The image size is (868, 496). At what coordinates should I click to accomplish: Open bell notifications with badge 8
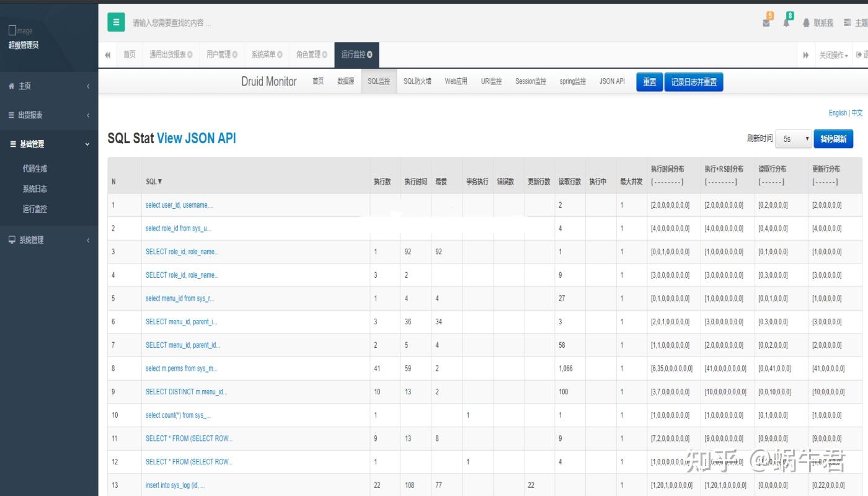[x=786, y=23]
